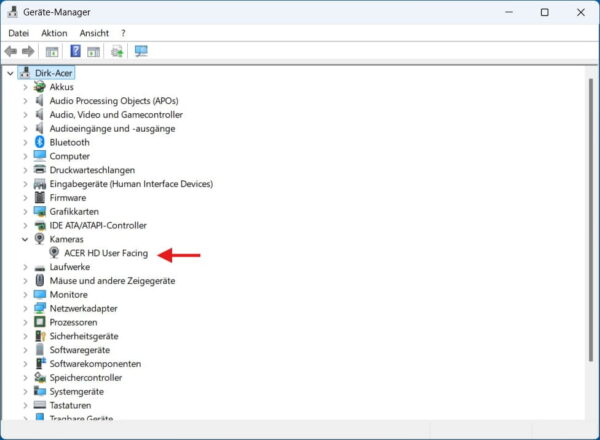The width and height of the screenshot is (600, 440).
Task: Click the action pane toolbar icon beside Help
Action: click(x=93, y=51)
